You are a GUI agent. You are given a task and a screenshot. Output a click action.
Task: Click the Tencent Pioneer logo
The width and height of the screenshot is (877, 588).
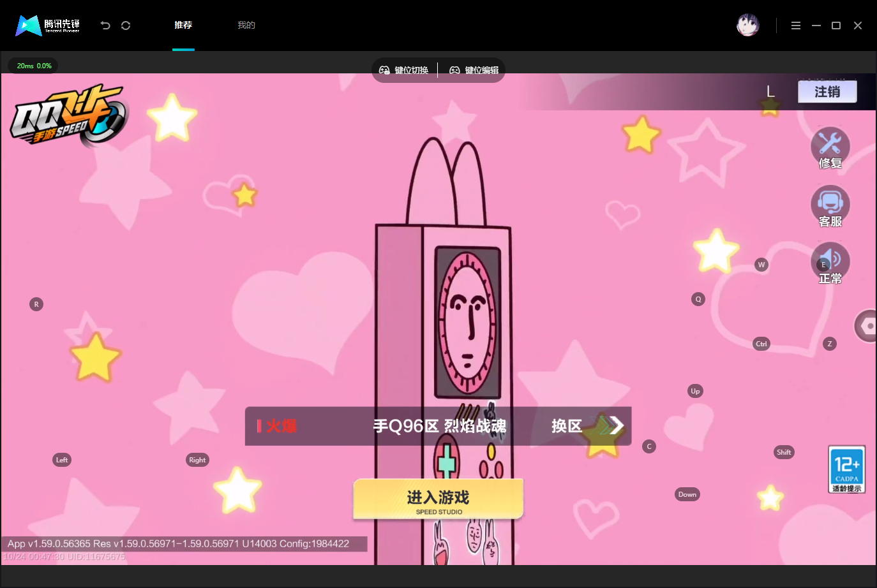tap(48, 26)
